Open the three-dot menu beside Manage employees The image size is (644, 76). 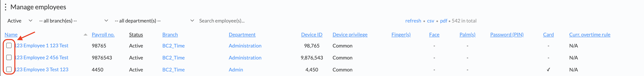[x=5, y=7]
